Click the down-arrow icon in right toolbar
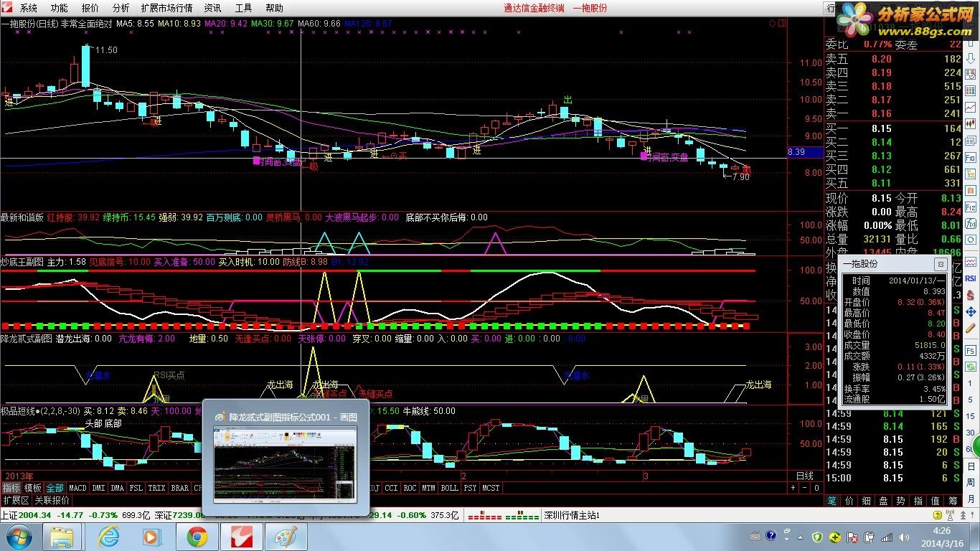Viewport: 980px width, 551px height. coord(971,59)
